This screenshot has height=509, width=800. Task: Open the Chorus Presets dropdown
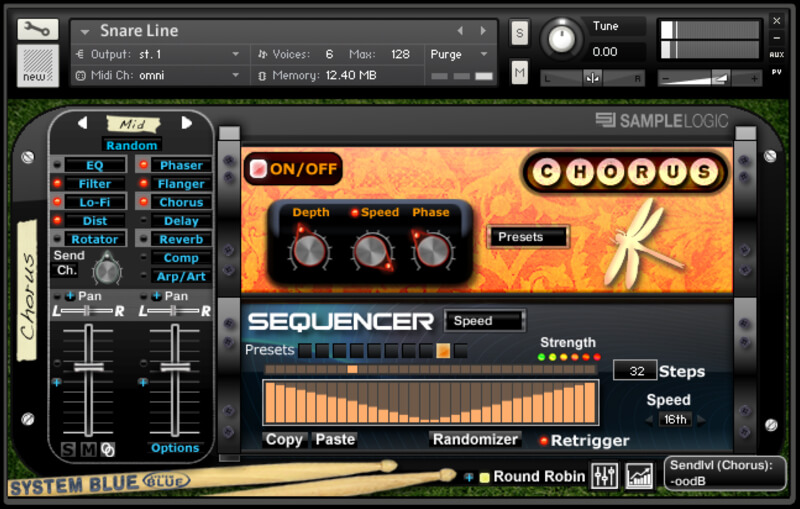pos(528,237)
